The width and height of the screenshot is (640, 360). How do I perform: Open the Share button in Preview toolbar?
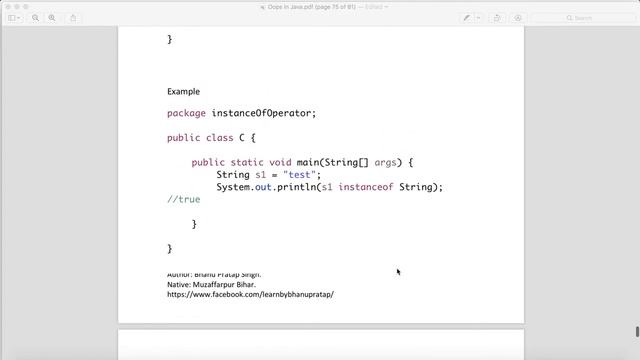73,18
